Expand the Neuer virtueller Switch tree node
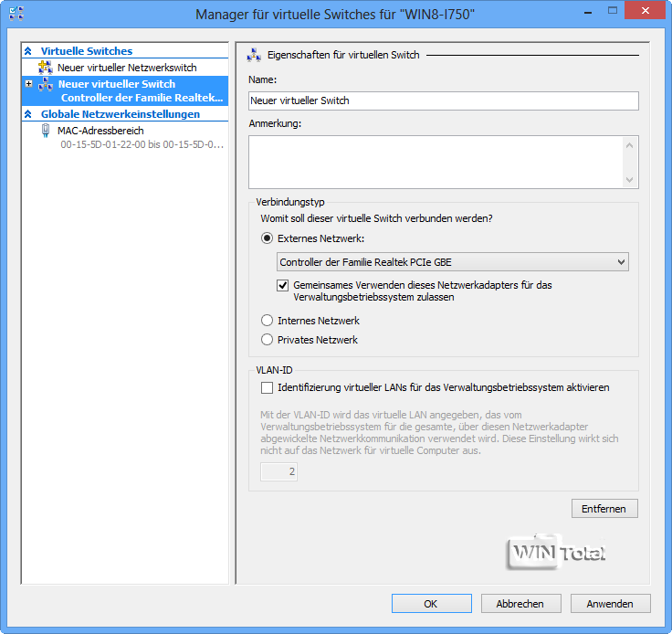 point(28,84)
